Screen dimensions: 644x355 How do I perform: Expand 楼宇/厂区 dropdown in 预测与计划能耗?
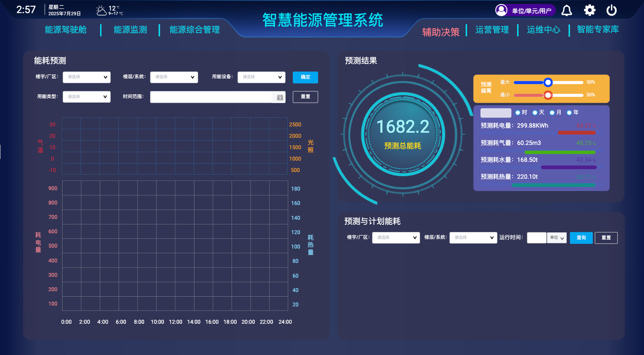[396, 238]
